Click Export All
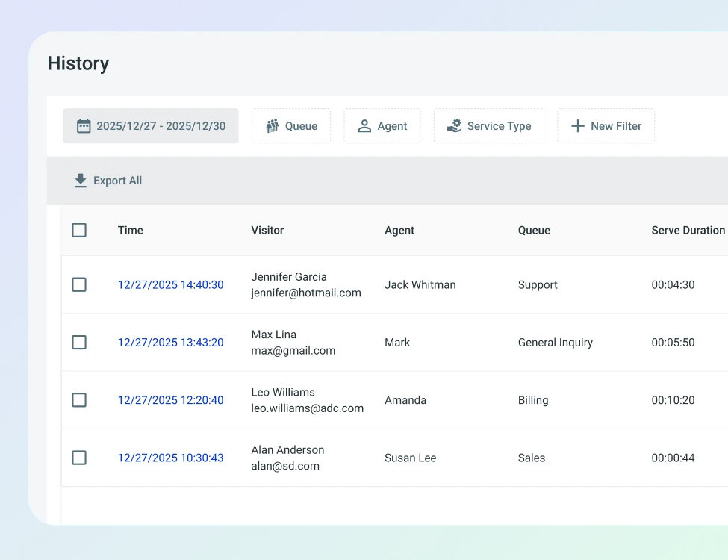Screen dimensions: 728x560 click(x=108, y=180)
